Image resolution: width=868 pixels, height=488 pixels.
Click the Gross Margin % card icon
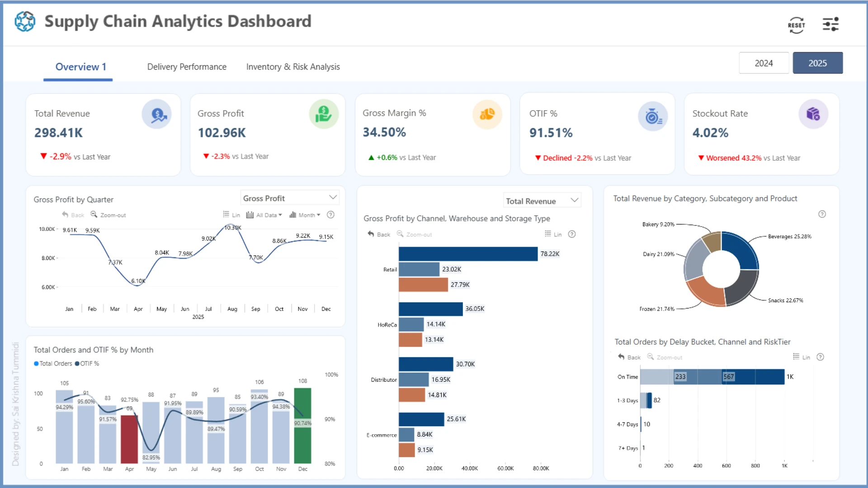pyautogui.click(x=487, y=114)
